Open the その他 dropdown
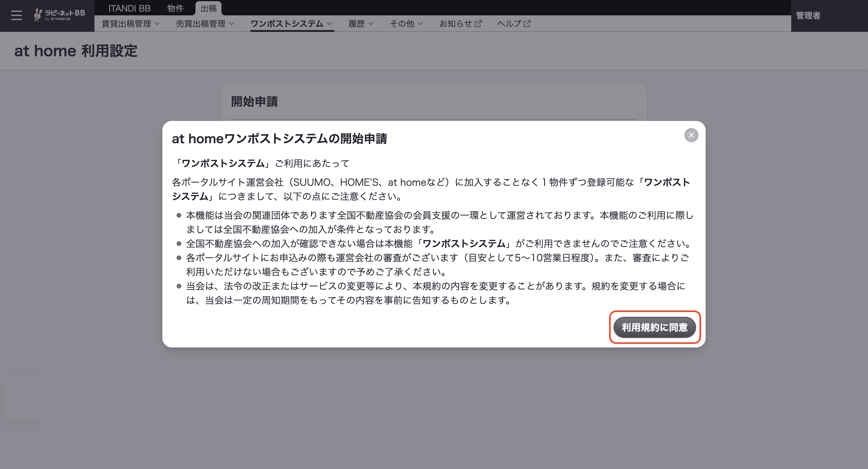Viewport: 868px width, 469px height. click(406, 24)
